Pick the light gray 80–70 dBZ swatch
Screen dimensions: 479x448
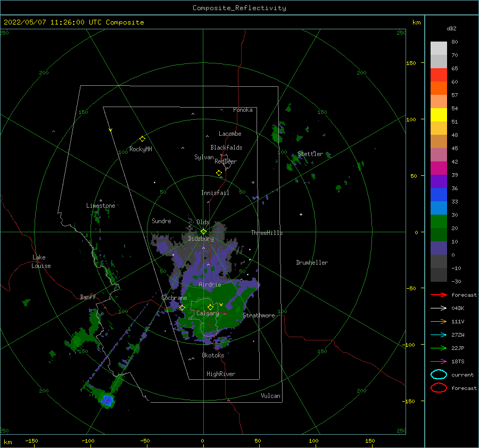pyautogui.click(x=439, y=48)
